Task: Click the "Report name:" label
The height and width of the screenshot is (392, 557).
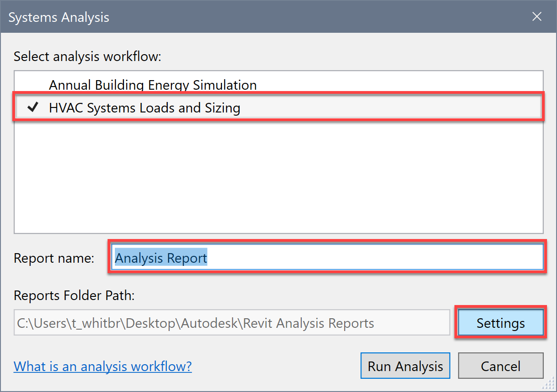Action: click(x=54, y=258)
